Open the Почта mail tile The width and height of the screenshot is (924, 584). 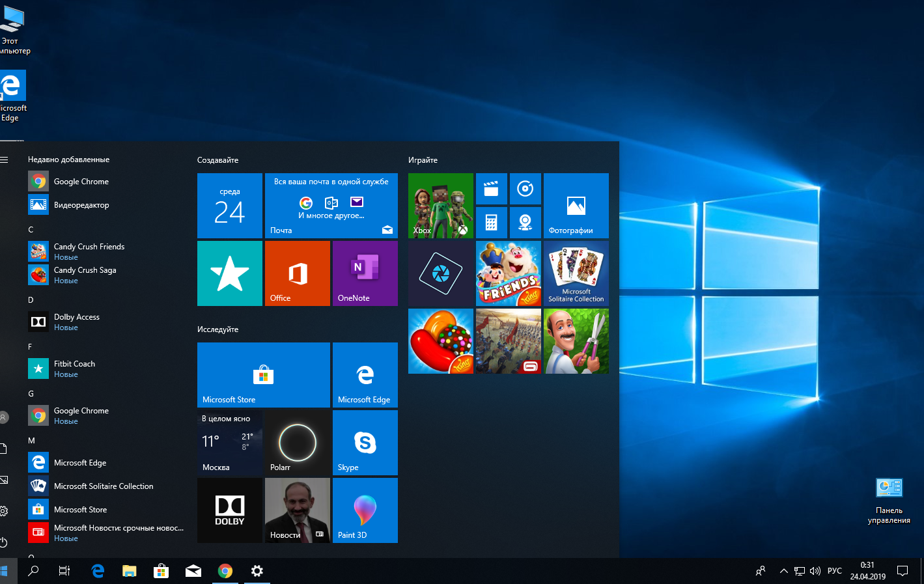(x=331, y=206)
